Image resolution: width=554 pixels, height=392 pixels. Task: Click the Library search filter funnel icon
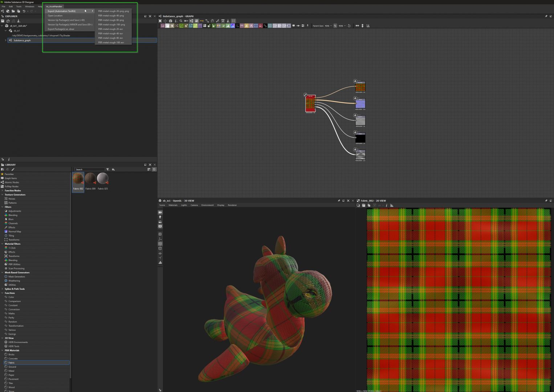coord(107,170)
